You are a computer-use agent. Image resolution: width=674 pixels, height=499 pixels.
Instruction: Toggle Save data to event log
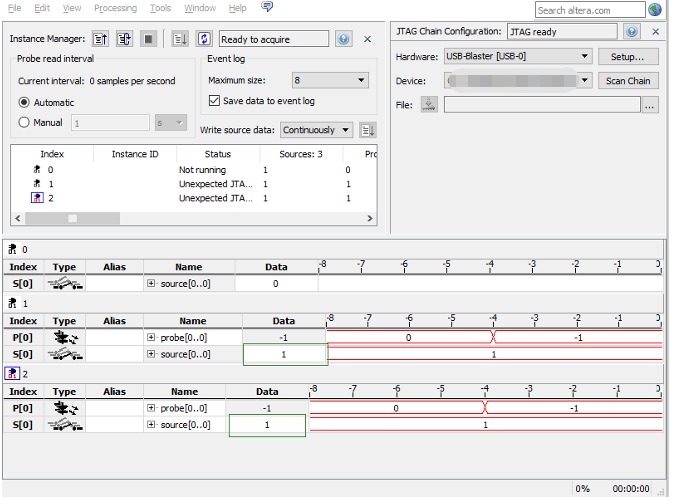point(214,101)
